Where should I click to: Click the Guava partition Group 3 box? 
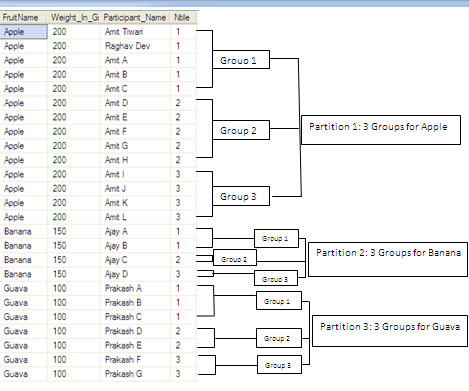point(279,365)
